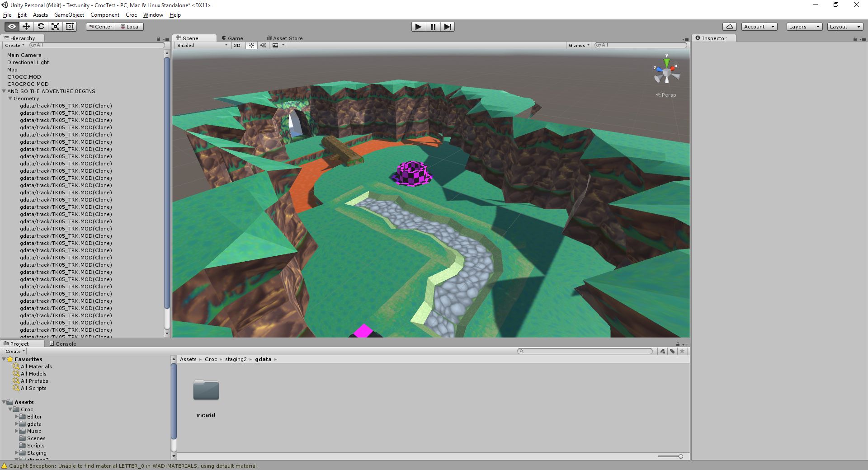Toggle the Center pivot button
This screenshot has width=868, height=470.
[x=100, y=27]
